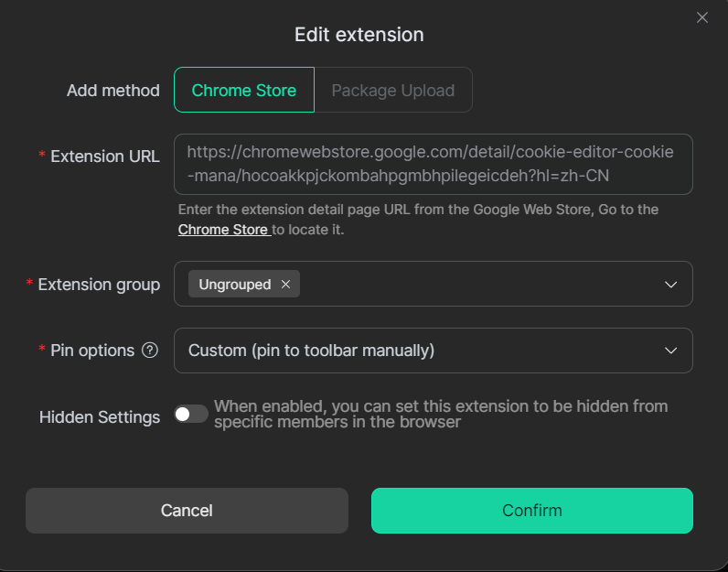Click the Edit extension dialog title
Viewport: 728px width, 572px height.
click(x=359, y=35)
